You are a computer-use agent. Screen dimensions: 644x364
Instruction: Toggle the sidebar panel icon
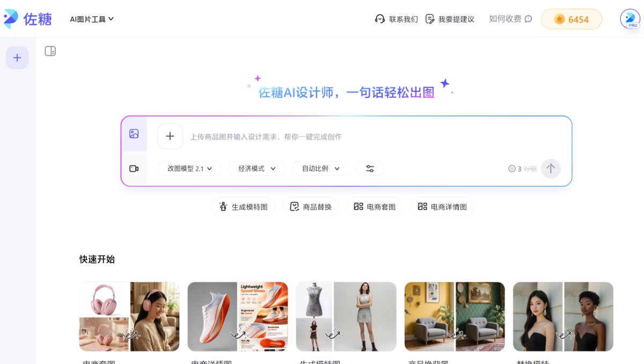50,51
